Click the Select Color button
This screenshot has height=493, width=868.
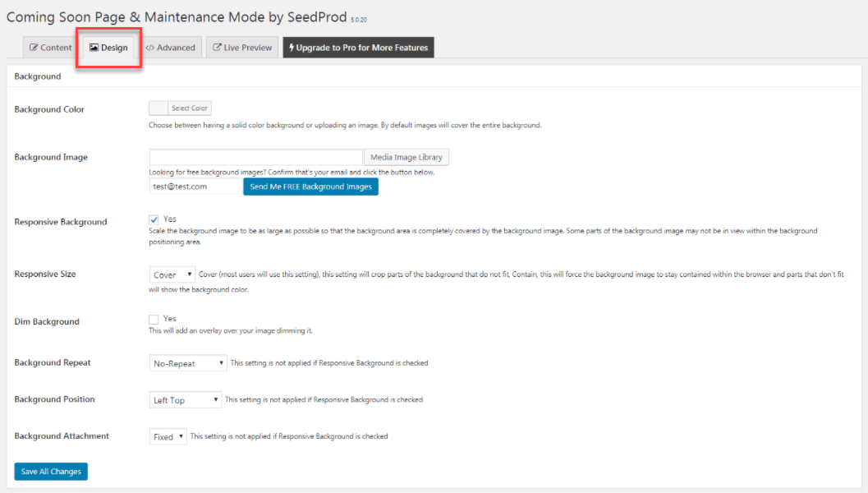pos(190,108)
